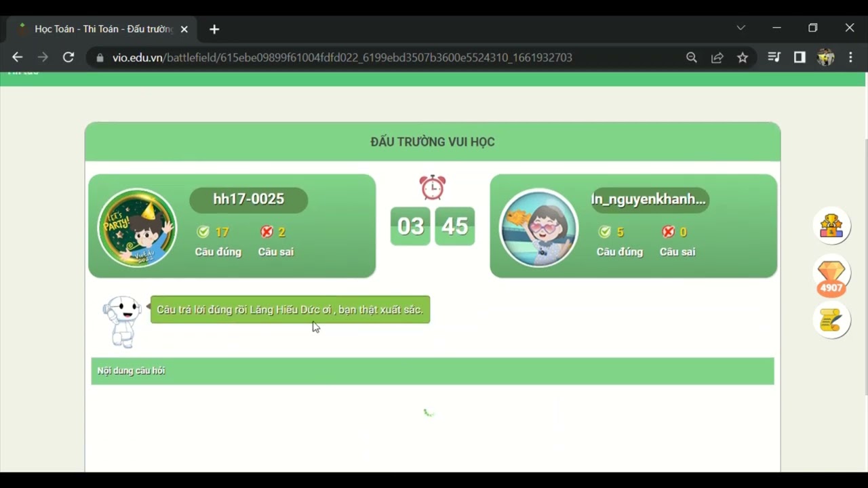Click ln_nguyenkhanh's wrong answers count 0
Screen dimensions: 868x488
(x=683, y=232)
